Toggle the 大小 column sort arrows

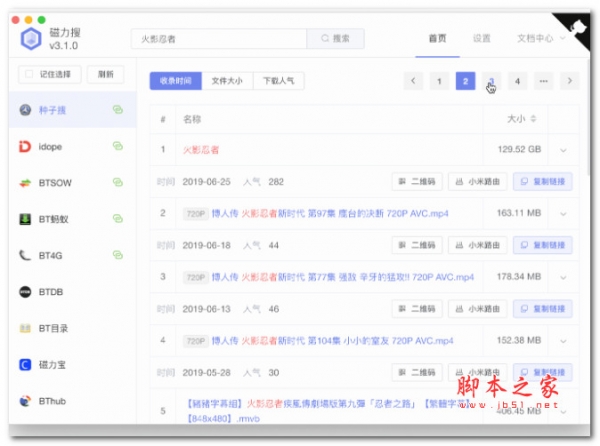tap(533, 119)
